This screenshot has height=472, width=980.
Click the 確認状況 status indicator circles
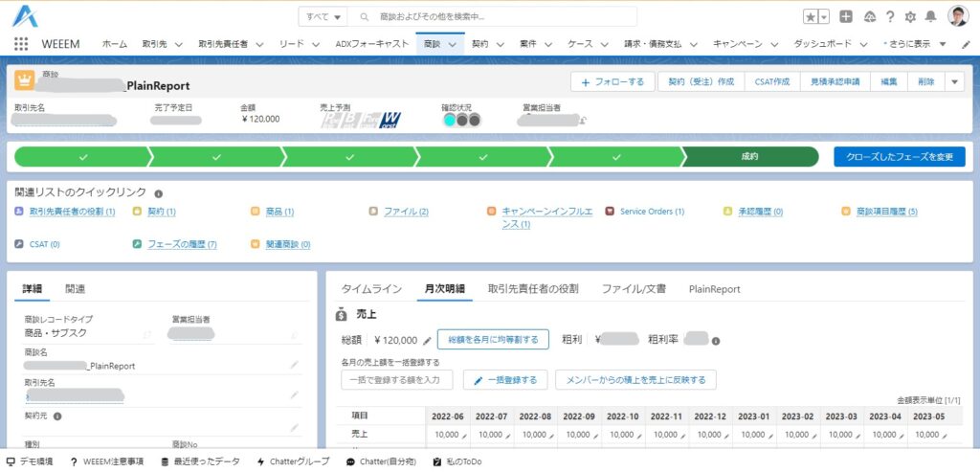(461, 120)
